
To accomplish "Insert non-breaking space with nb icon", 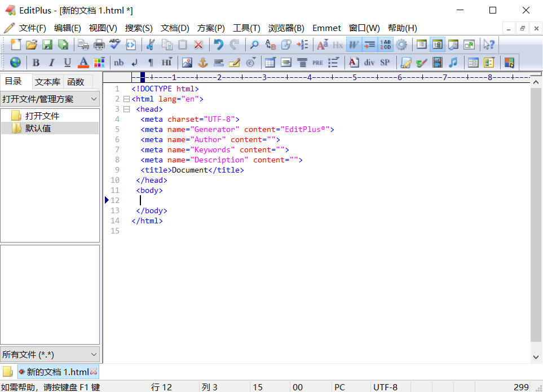I will (119, 63).
